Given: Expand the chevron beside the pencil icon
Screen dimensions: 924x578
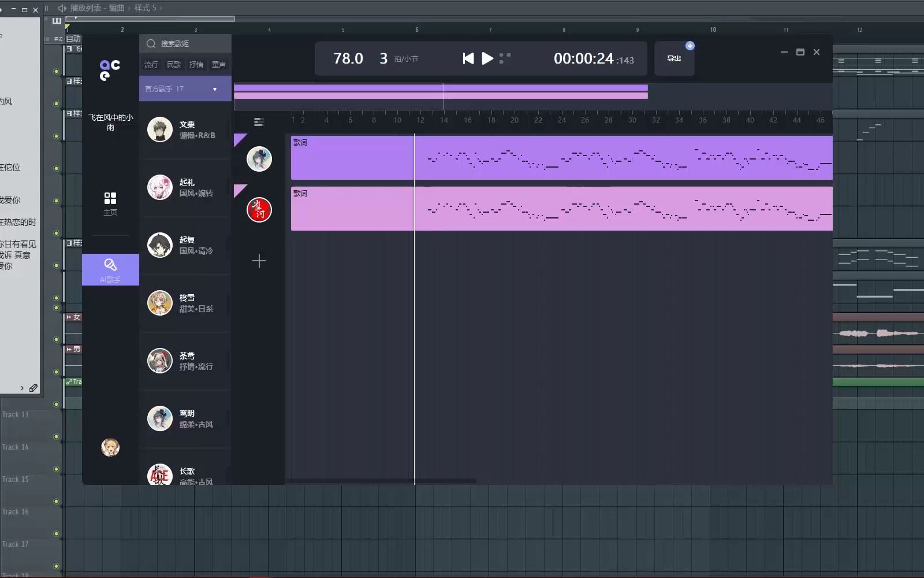Looking at the screenshot, I should click(x=22, y=388).
